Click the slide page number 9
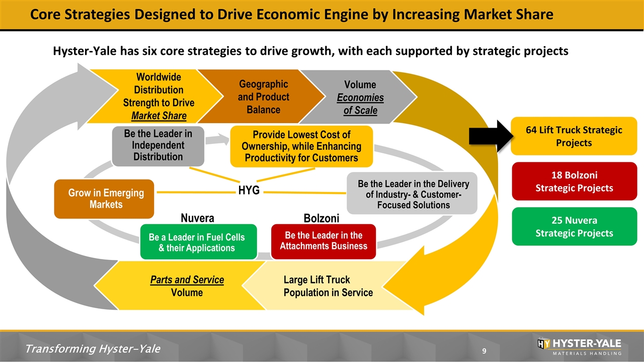This screenshot has width=644, height=362. click(484, 350)
